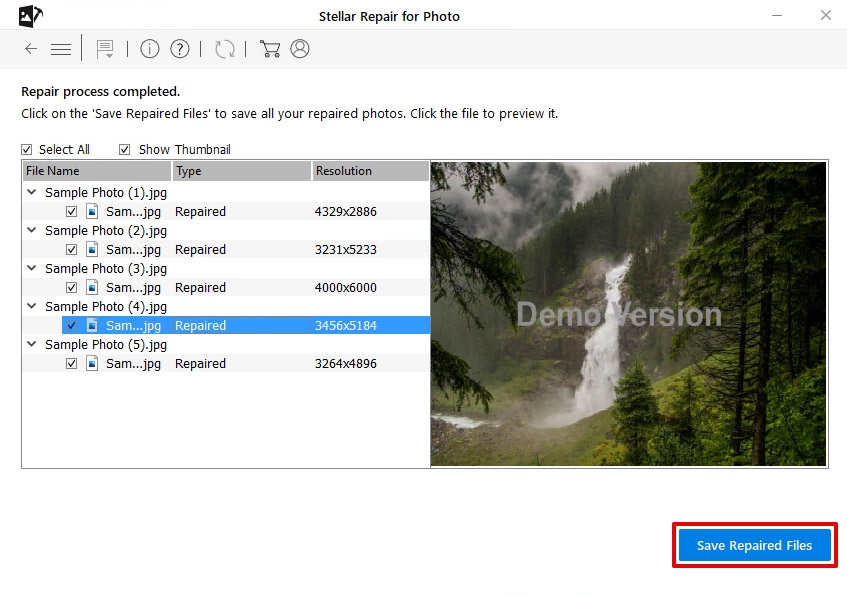Viewport: 847px width, 597px height.
Task: Click the 4000x6000 resolution value
Action: 346,287
